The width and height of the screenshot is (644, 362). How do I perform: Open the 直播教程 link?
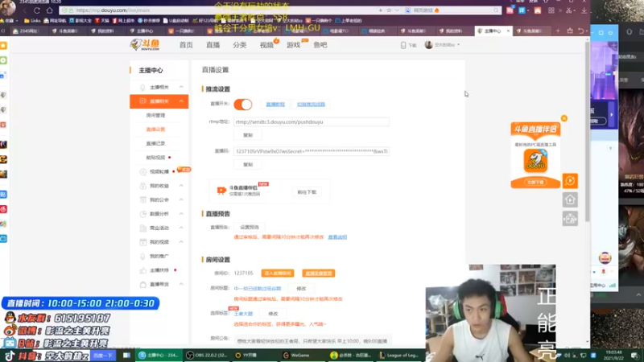click(x=275, y=105)
